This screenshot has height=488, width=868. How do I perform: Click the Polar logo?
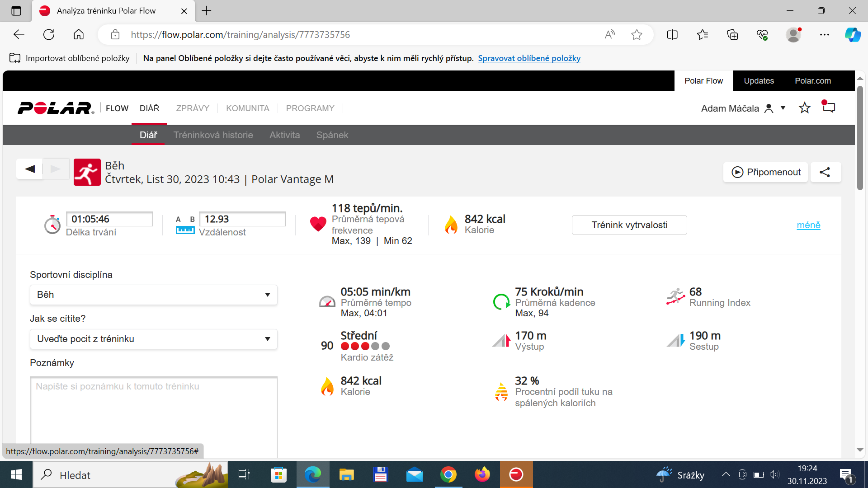56,108
